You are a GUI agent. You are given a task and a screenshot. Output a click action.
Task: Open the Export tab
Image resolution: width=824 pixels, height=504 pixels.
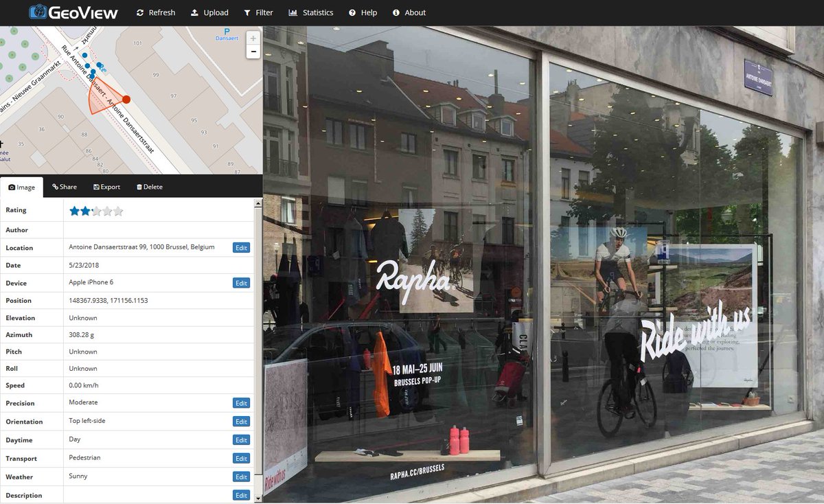point(106,187)
